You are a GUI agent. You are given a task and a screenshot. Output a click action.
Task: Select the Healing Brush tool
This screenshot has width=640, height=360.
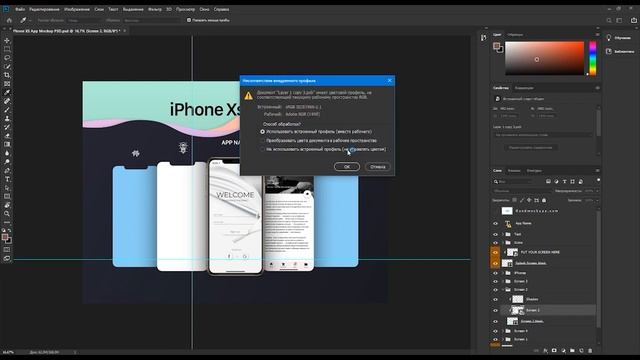pyautogui.click(x=7, y=101)
